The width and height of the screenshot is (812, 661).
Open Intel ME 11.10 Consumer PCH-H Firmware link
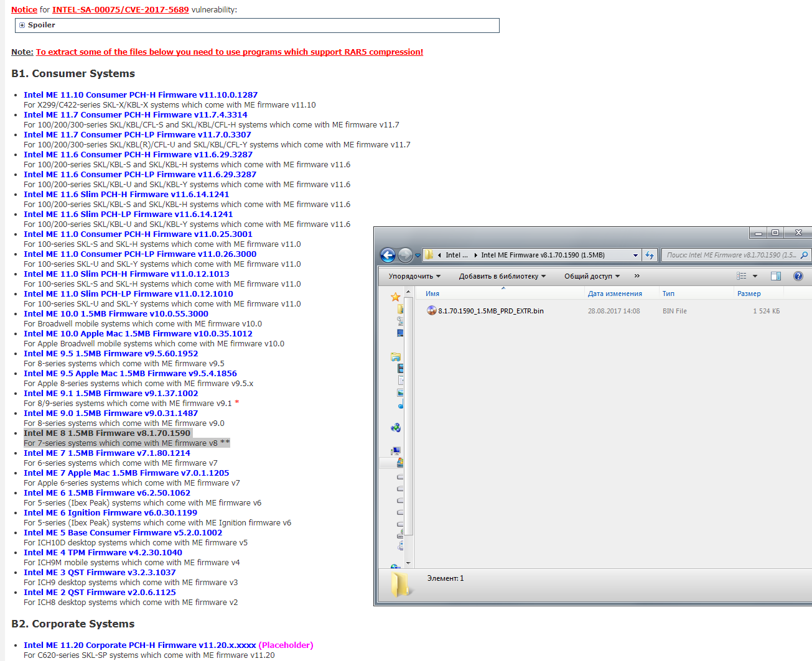click(x=141, y=95)
